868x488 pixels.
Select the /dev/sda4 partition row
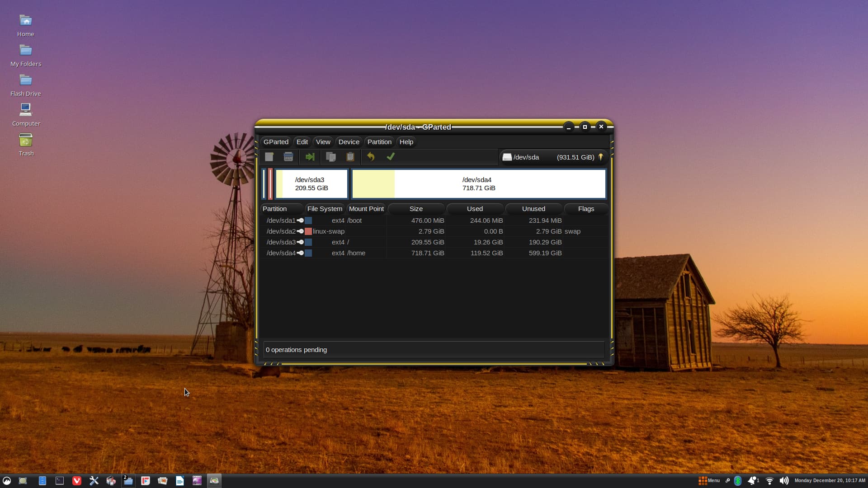pyautogui.click(x=434, y=253)
